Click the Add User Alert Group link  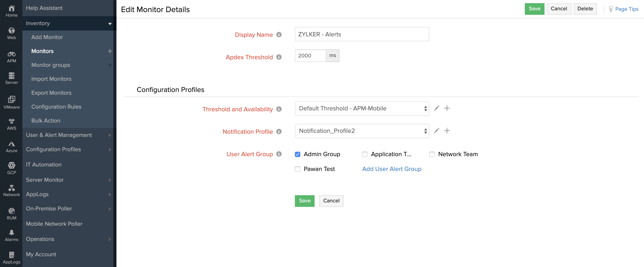pos(391,169)
